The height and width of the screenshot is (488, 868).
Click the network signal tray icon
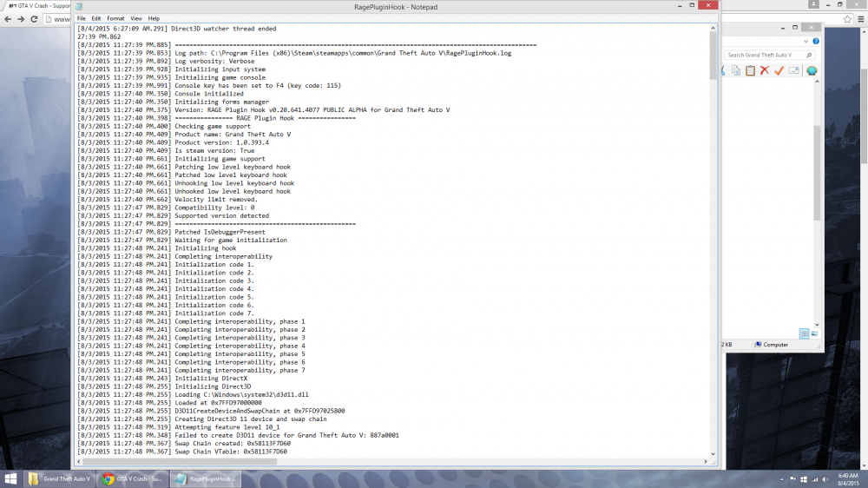(x=814, y=479)
